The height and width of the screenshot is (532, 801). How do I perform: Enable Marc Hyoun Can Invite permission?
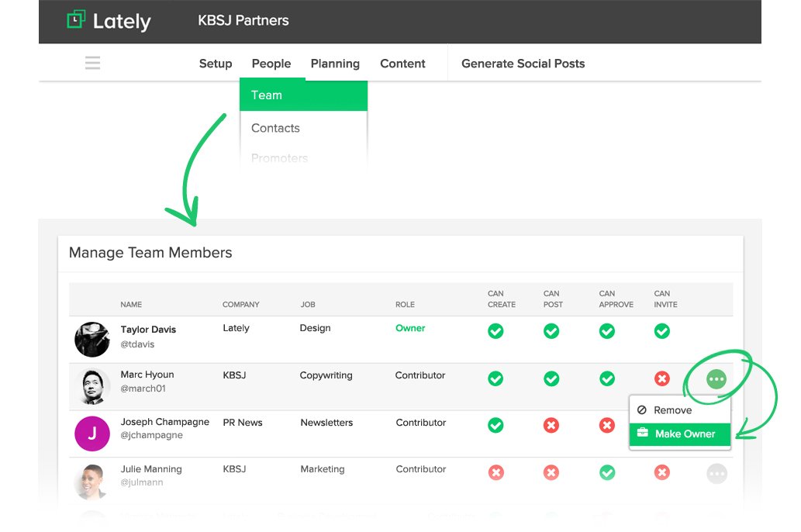pyautogui.click(x=662, y=378)
